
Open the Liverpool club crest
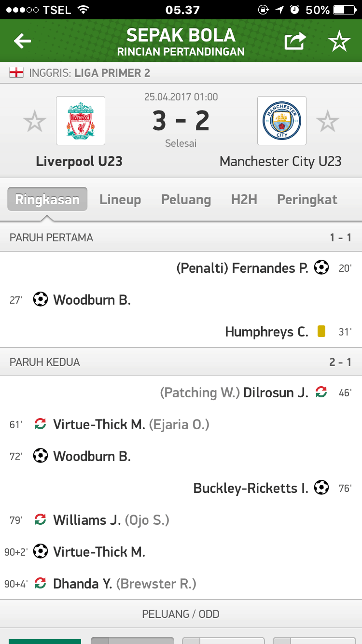(x=81, y=121)
